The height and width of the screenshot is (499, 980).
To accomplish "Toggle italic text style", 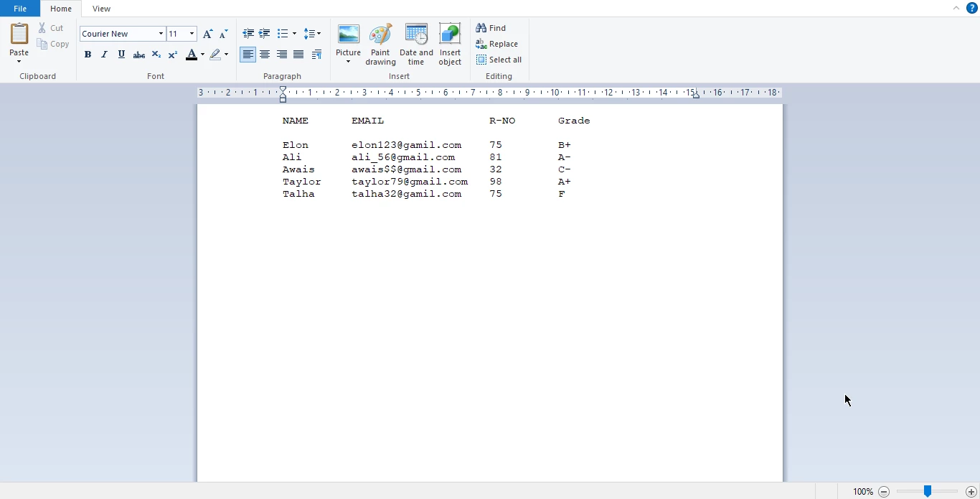I will pyautogui.click(x=105, y=55).
